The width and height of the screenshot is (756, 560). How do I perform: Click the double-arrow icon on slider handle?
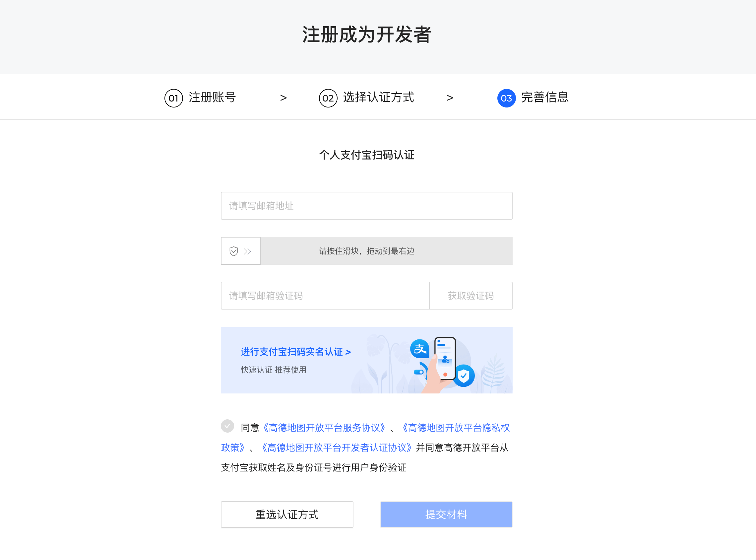click(x=248, y=251)
